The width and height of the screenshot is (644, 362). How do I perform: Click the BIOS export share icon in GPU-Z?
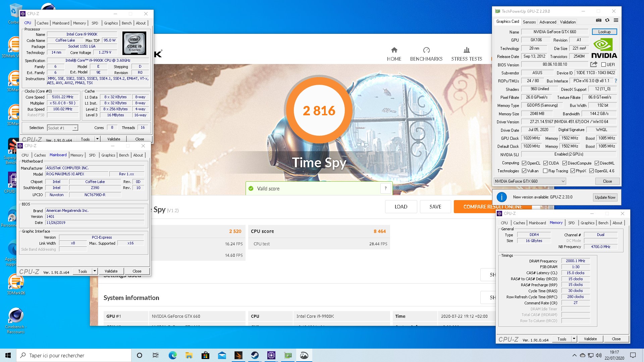[594, 64]
